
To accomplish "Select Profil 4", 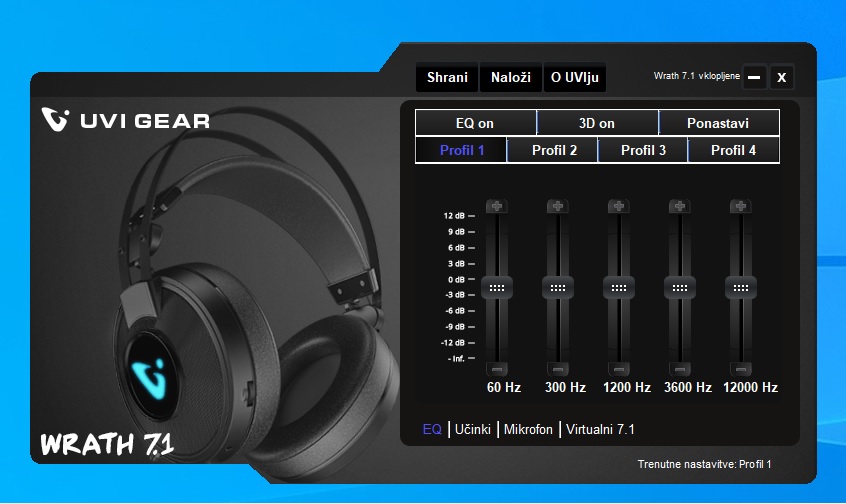I will (734, 150).
